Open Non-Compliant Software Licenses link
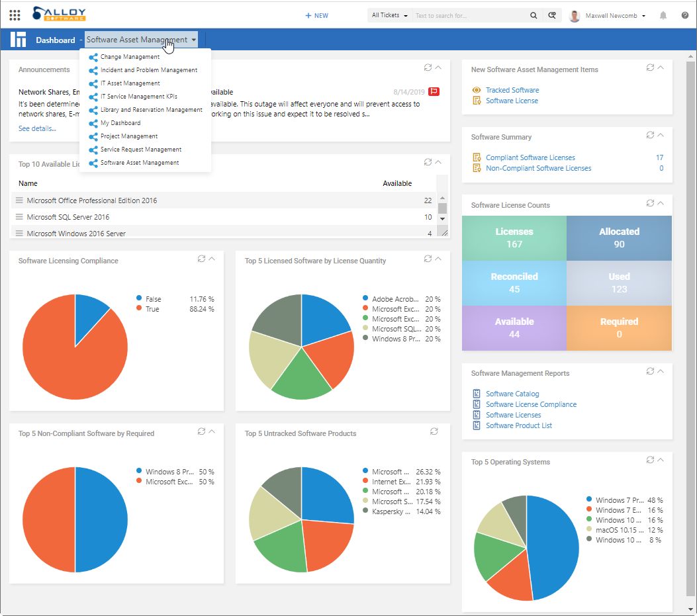Image resolution: width=697 pixels, height=616 pixels. pyautogui.click(x=538, y=169)
